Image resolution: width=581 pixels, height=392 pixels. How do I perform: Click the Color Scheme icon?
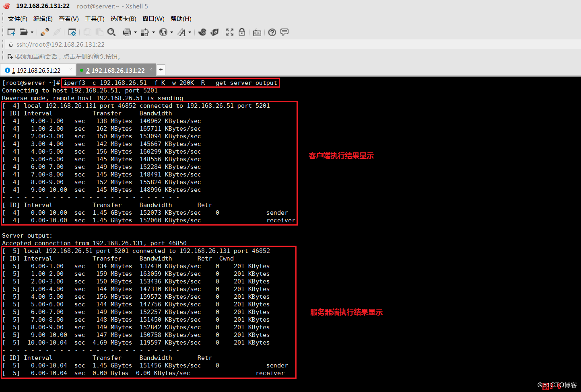pyautogui.click(x=145, y=32)
